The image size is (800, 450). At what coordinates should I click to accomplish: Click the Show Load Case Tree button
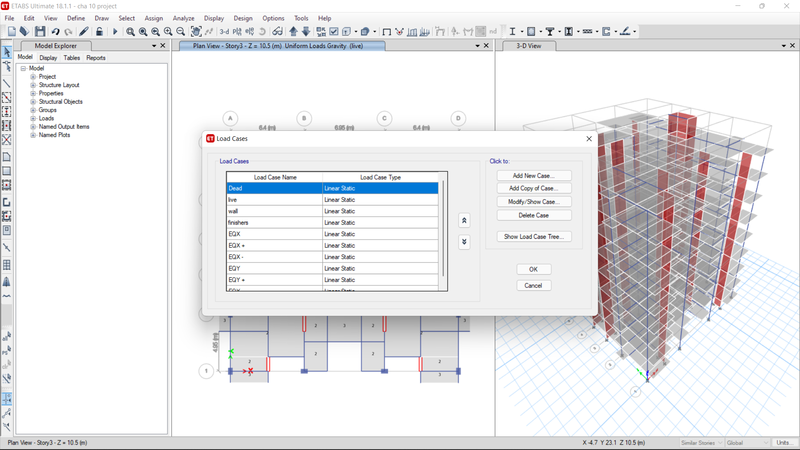pyautogui.click(x=534, y=237)
